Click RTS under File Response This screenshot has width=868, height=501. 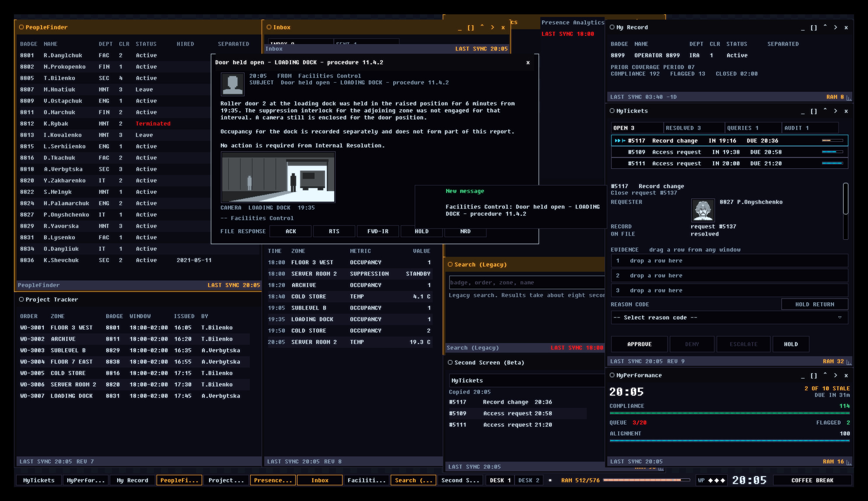(334, 231)
